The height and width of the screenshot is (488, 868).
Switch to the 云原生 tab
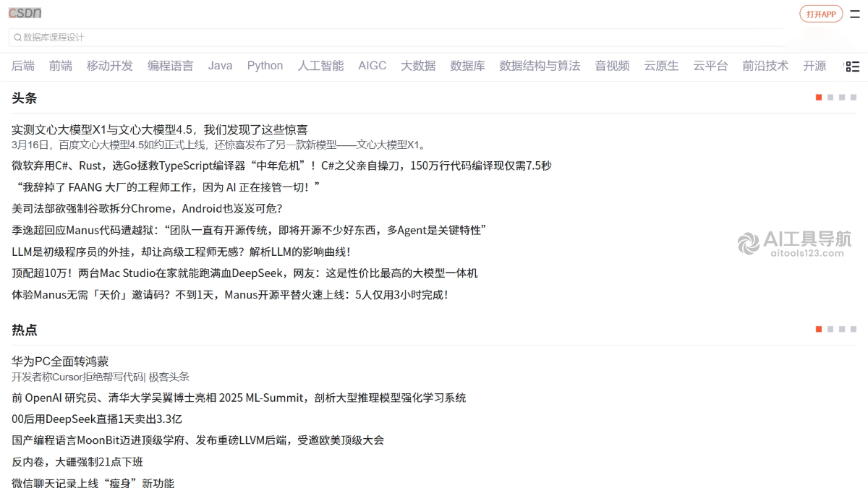[x=662, y=66]
